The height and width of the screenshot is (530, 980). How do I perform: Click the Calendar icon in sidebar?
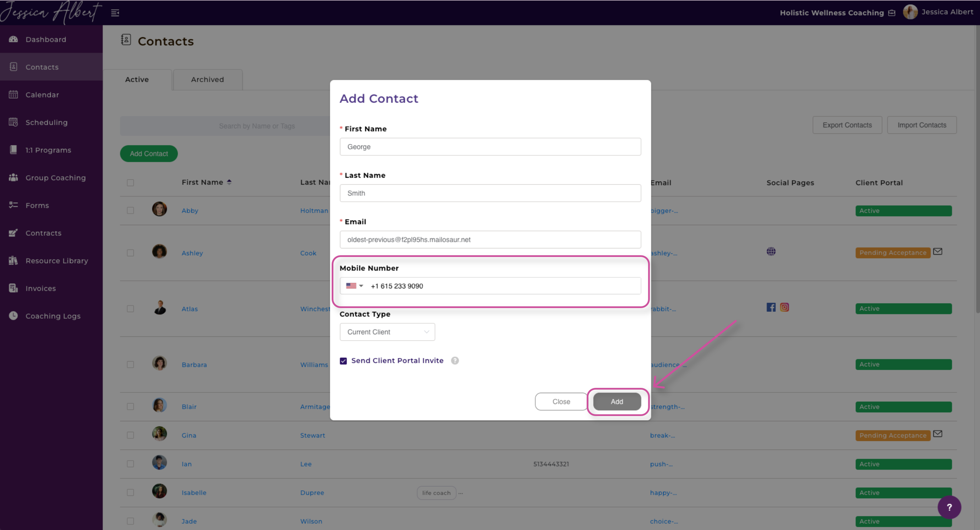pos(13,94)
